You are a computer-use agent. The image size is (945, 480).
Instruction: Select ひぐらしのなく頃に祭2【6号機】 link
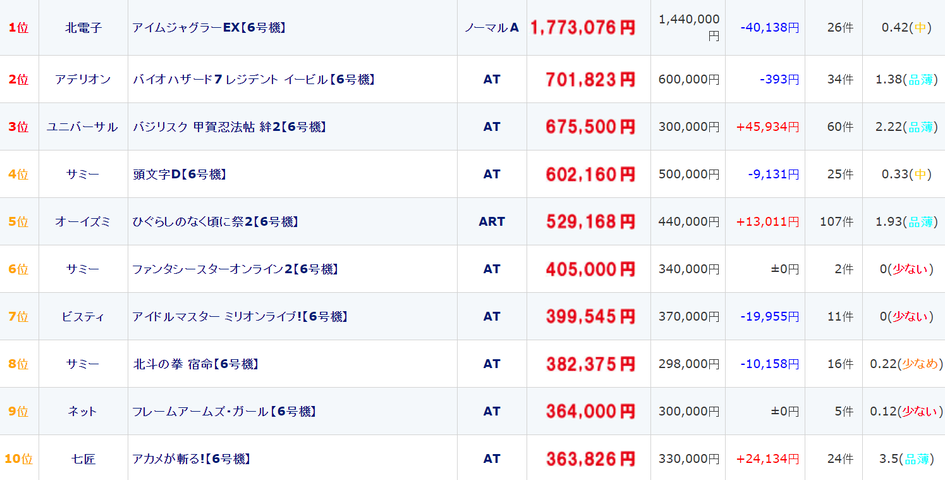[x=215, y=221]
